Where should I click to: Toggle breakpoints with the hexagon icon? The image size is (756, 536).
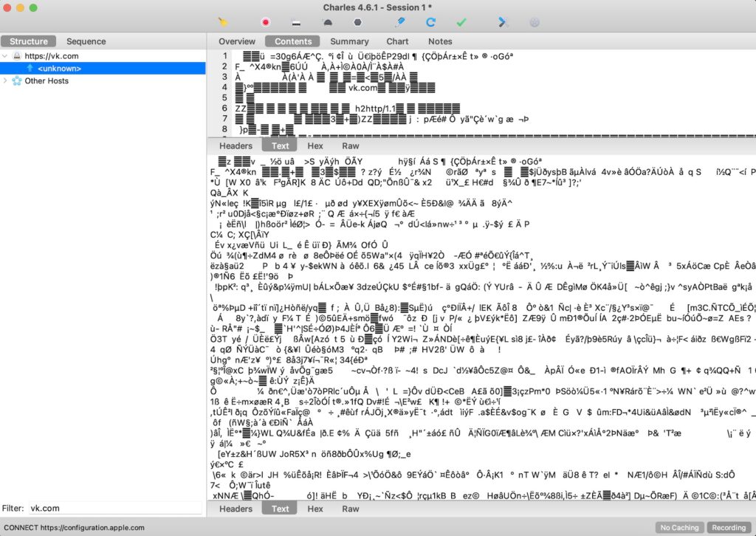click(358, 22)
